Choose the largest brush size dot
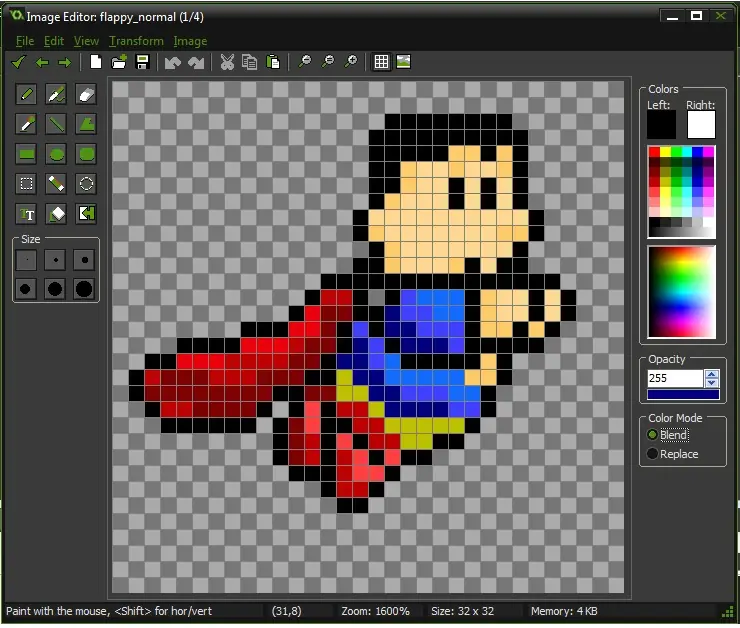Screen dimensions: 740x628 click(x=84, y=289)
